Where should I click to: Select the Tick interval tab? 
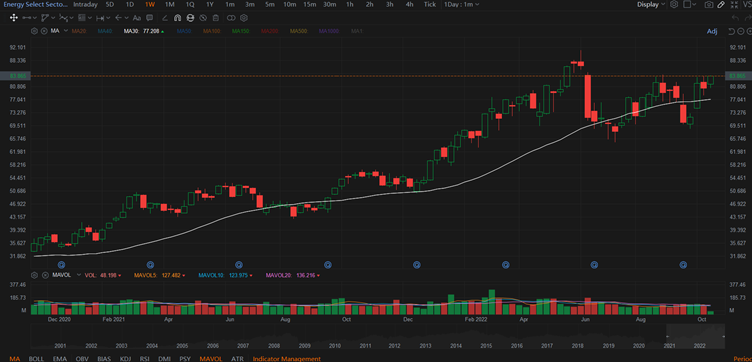pos(430,4)
